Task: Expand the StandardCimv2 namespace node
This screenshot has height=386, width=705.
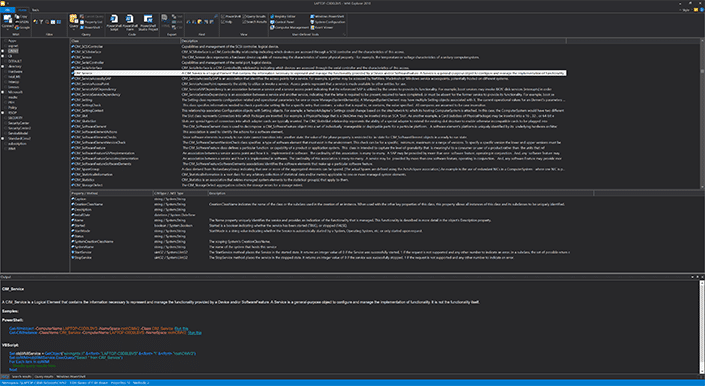Action: tap(3, 138)
